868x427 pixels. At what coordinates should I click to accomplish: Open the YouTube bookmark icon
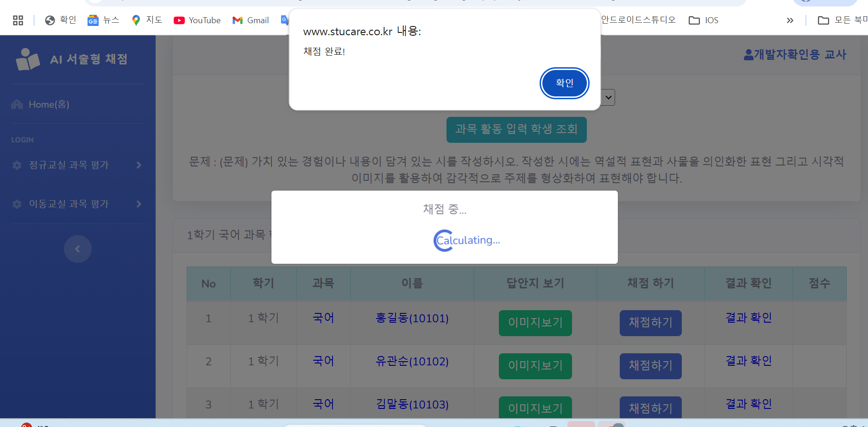179,20
